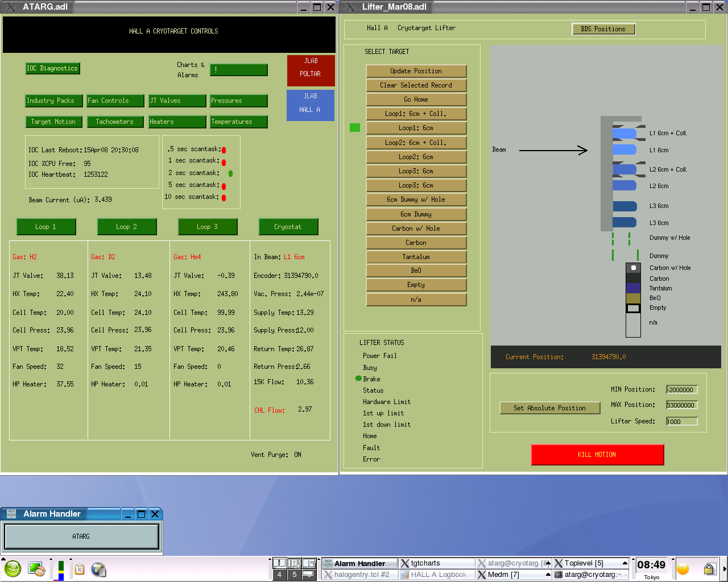Click the red KILL MOTION button

[597, 455]
